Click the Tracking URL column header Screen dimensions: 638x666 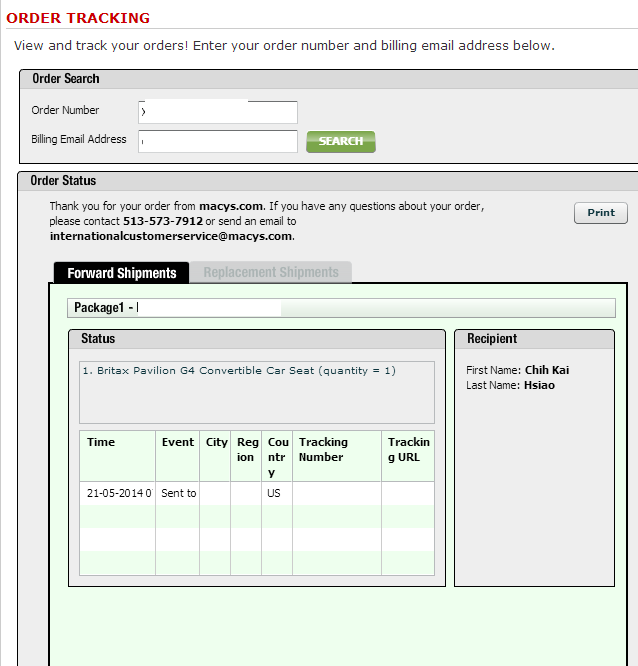pyautogui.click(x=408, y=456)
